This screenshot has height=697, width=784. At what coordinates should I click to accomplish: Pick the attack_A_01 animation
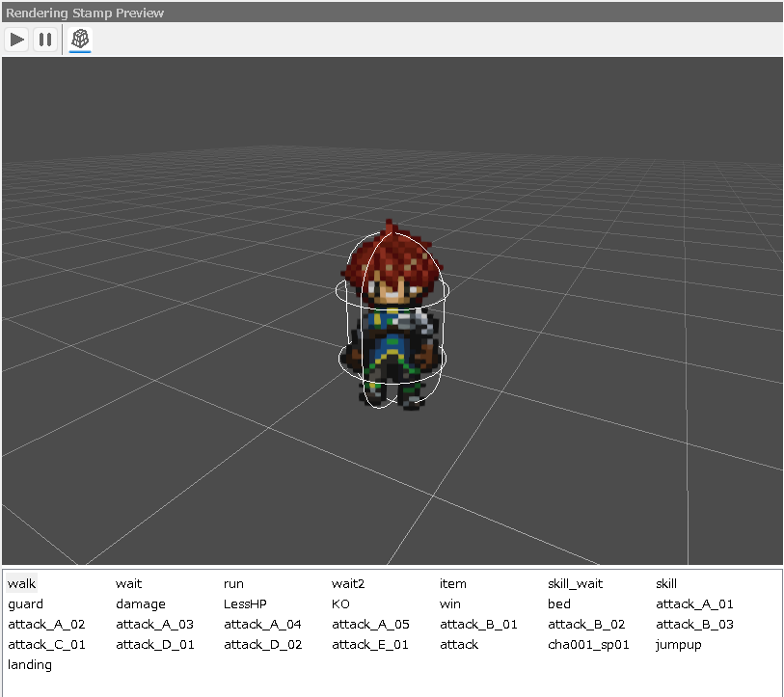tap(694, 603)
